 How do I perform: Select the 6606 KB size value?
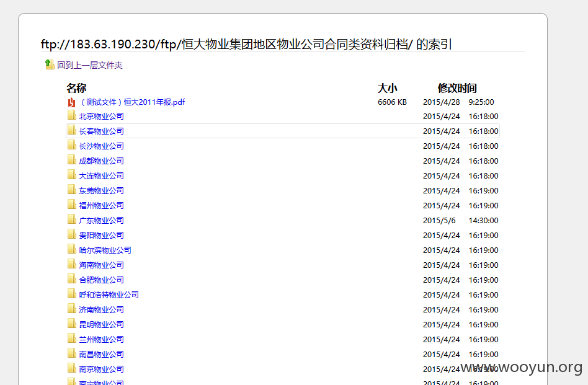pos(392,102)
